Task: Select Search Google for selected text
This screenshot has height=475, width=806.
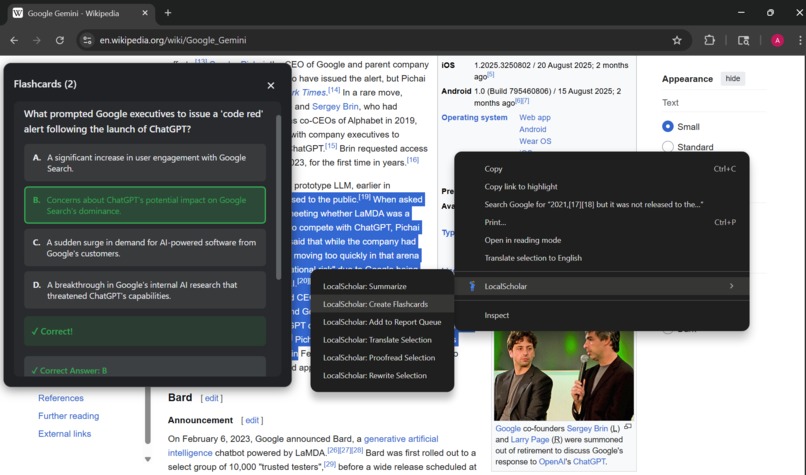Action: pos(601,204)
